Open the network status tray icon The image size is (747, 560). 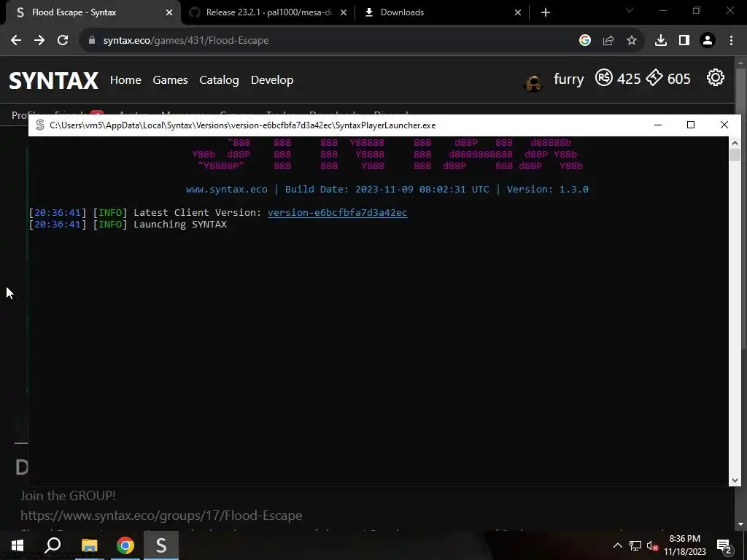click(x=635, y=545)
